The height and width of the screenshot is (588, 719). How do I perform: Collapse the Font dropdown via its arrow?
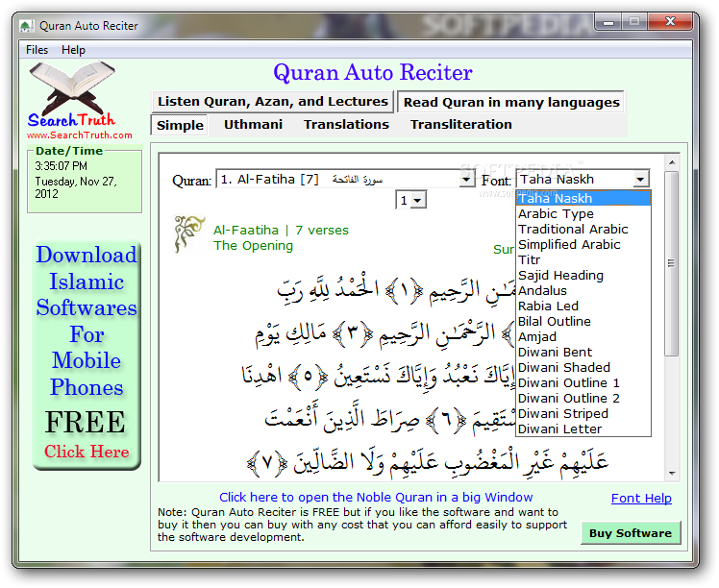point(640,180)
